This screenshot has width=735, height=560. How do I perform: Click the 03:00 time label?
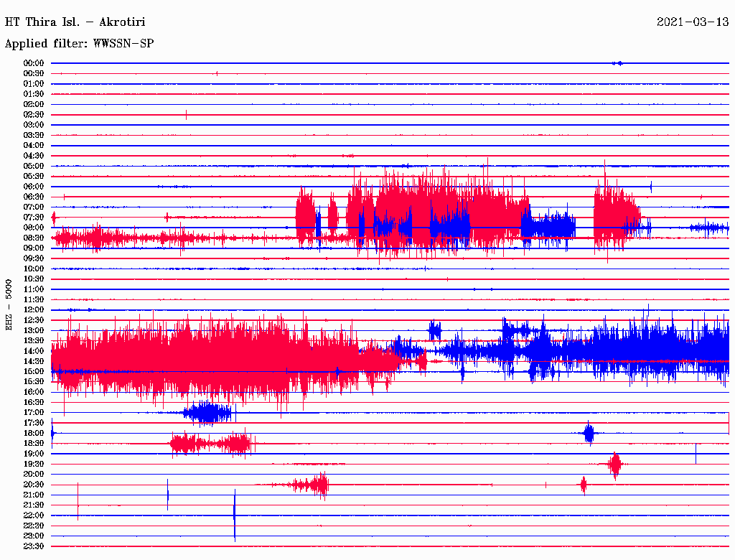tap(34, 125)
